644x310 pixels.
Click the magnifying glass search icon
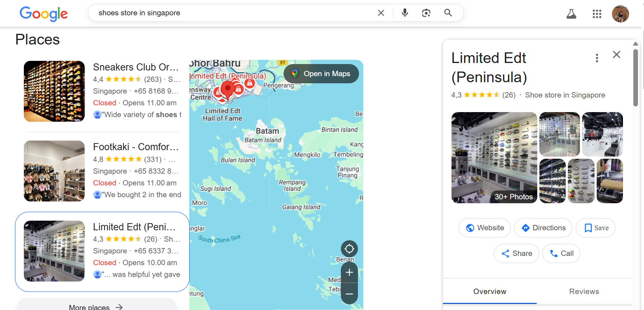pos(448,13)
